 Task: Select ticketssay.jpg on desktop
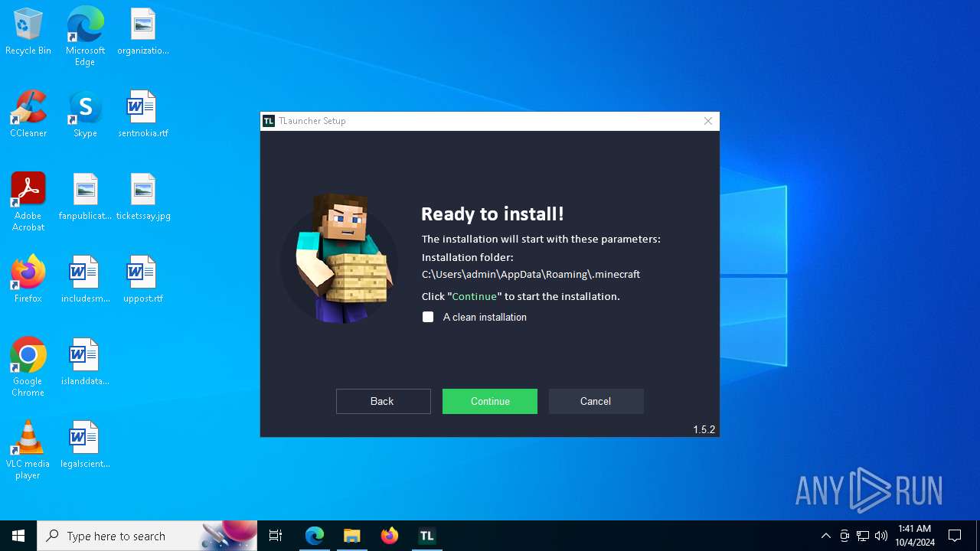[143, 197]
